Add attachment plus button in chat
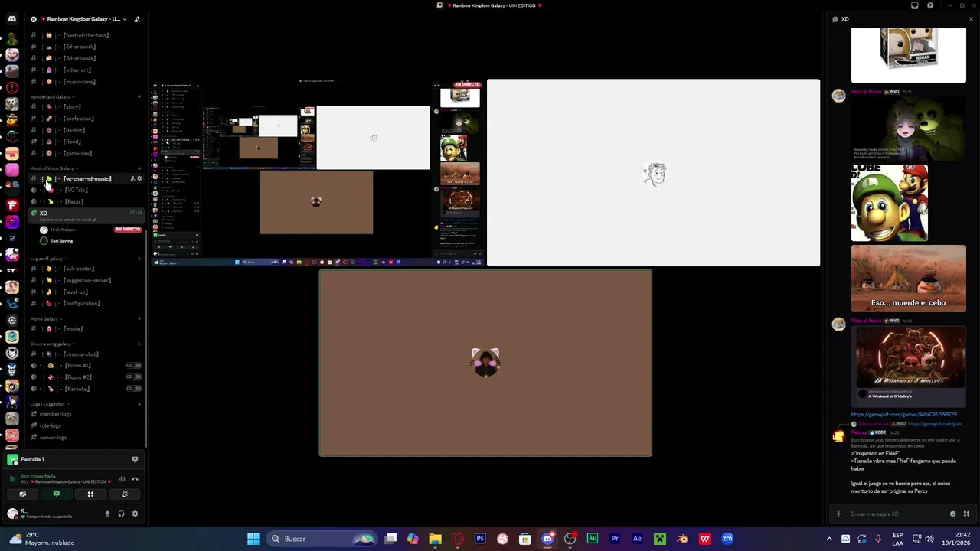This screenshot has height=551, width=980. (x=839, y=514)
